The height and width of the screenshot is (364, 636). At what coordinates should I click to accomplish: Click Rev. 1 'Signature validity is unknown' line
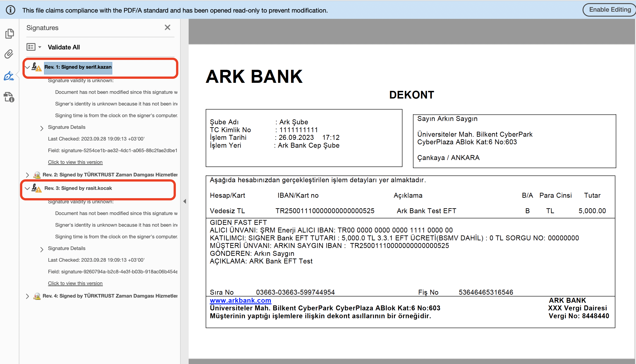pos(81,81)
